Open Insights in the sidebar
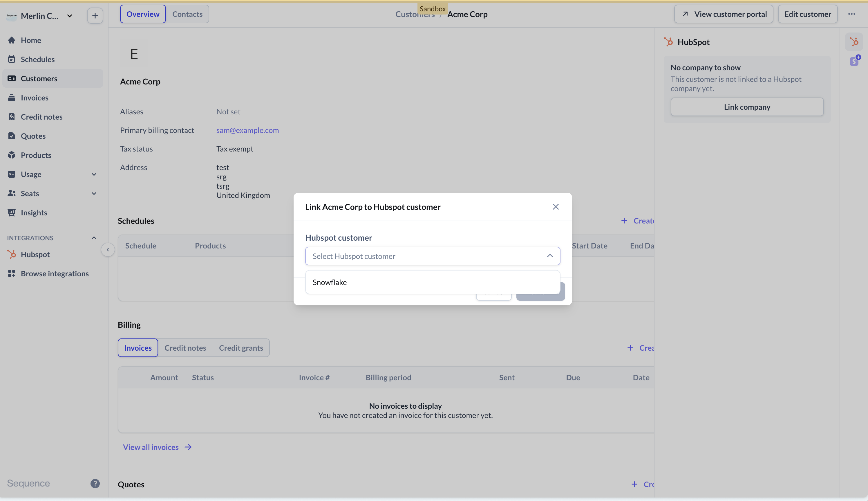 click(x=53, y=213)
